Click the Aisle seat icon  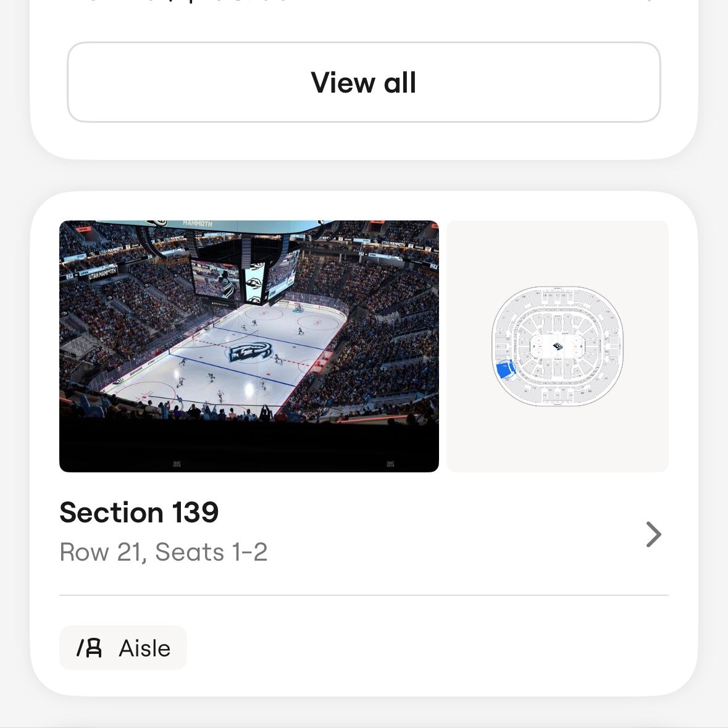[90, 648]
